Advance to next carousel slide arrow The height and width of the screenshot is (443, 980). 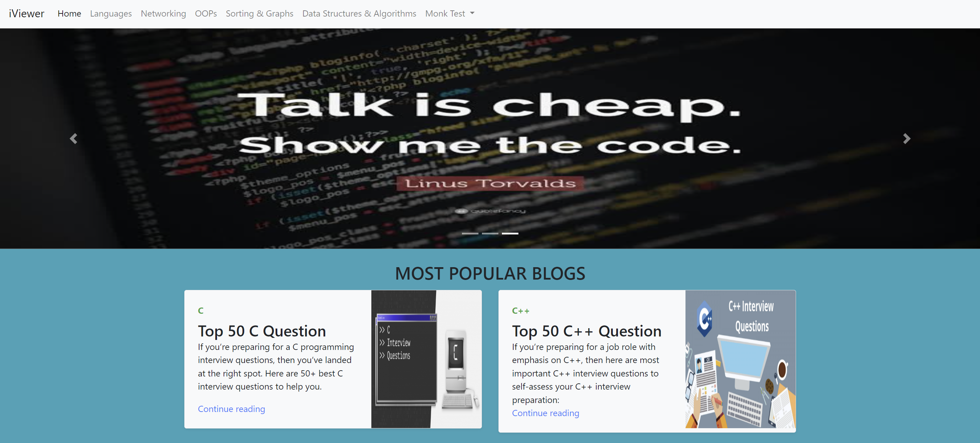tap(907, 139)
